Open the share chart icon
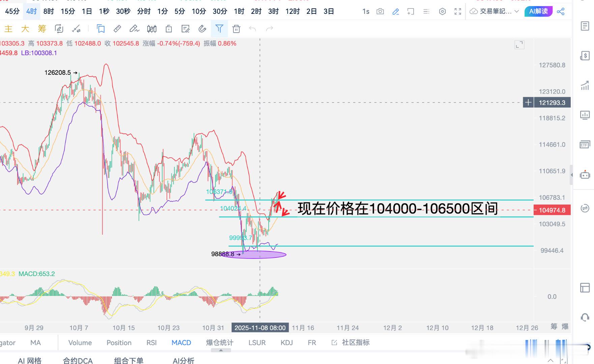594x364 pixels. (x=561, y=11)
